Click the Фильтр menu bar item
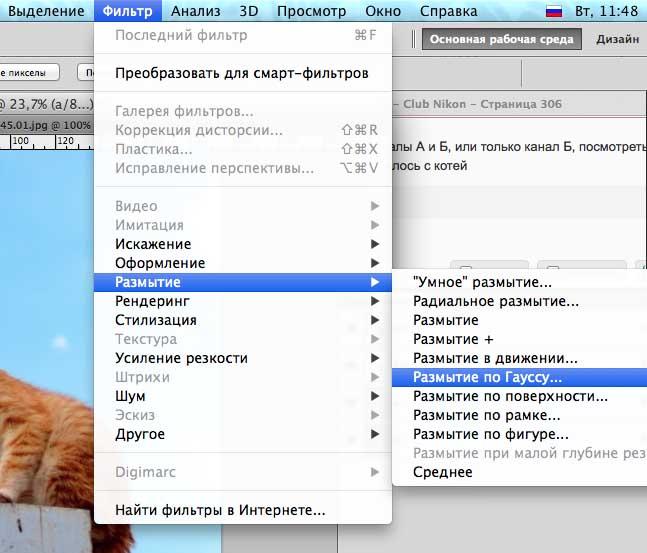647x553 pixels. click(x=128, y=11)
